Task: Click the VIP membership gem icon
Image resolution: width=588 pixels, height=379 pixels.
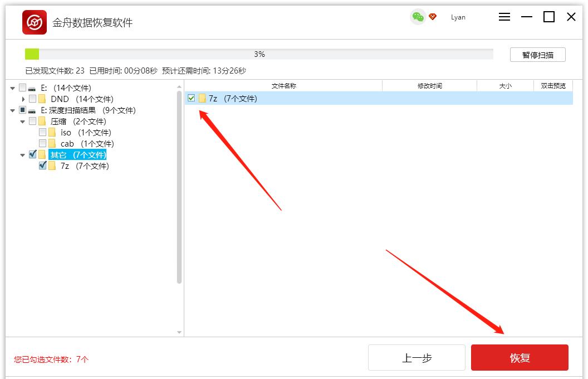Action: click(434, 17)
